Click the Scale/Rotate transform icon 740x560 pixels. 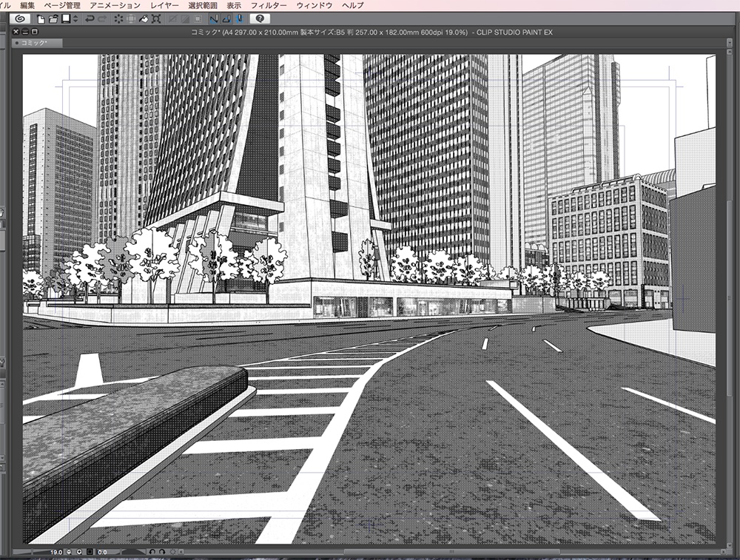tap(156, 19)
